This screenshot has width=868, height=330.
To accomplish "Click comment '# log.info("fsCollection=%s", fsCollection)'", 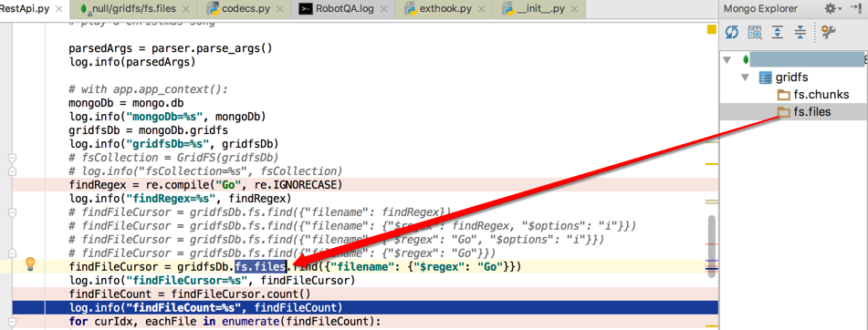I will pyautogui.click(x=205, y=171).
